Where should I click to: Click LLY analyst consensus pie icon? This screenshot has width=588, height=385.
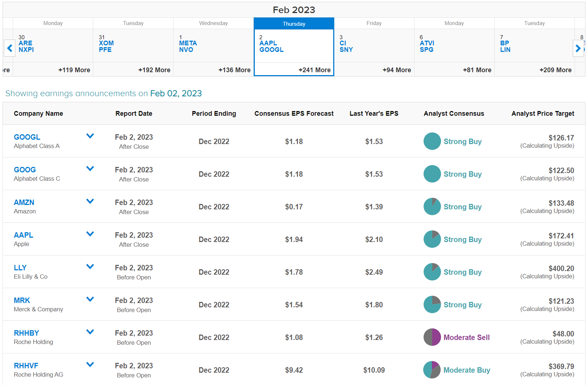click(x=432, y=272)
